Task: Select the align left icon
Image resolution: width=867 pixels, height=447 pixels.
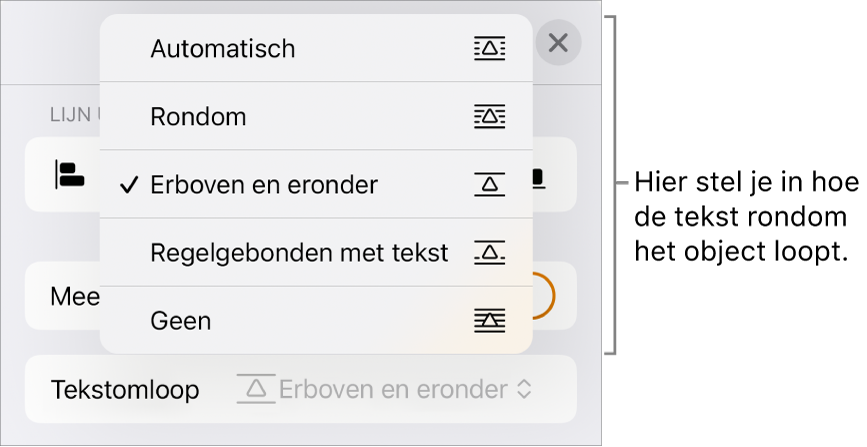Action: click(x=69, y=176)
